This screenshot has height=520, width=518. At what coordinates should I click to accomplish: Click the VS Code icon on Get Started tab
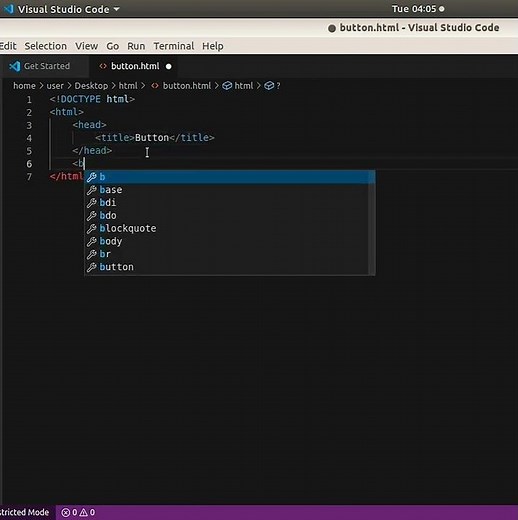click(x=15, y=66)
